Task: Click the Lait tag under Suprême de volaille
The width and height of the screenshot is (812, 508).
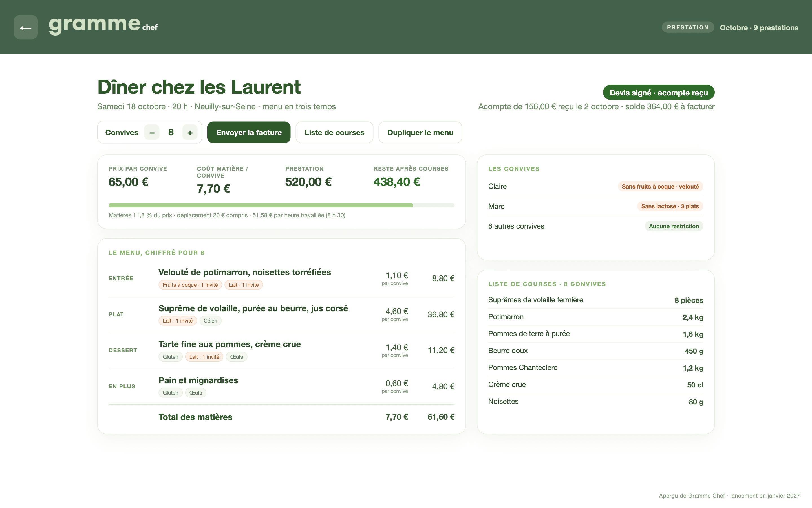Action: pyautogui.click(x=178, y=321)
